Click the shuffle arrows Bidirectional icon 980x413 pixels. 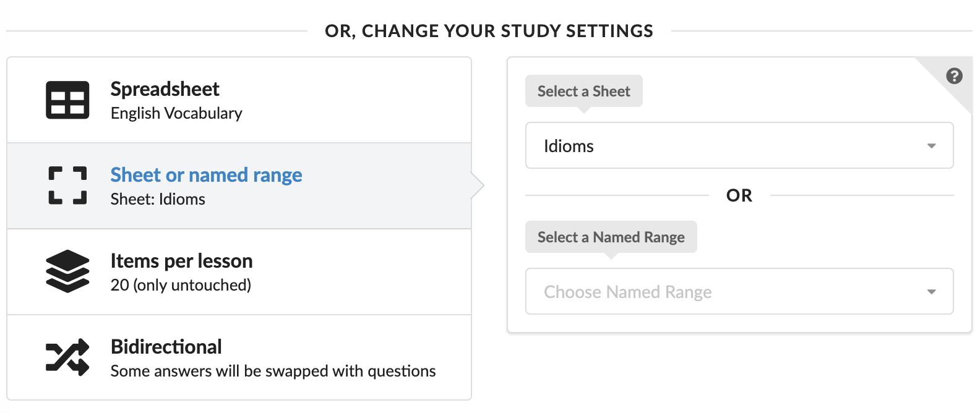point(67,357)
